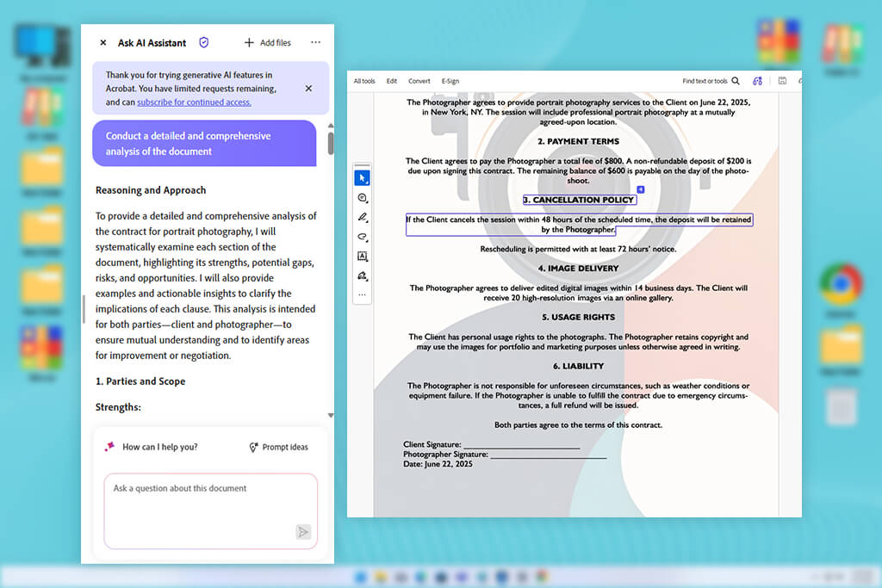Open the E-Sign menu
882x588 pixels.
pos(450,81)
